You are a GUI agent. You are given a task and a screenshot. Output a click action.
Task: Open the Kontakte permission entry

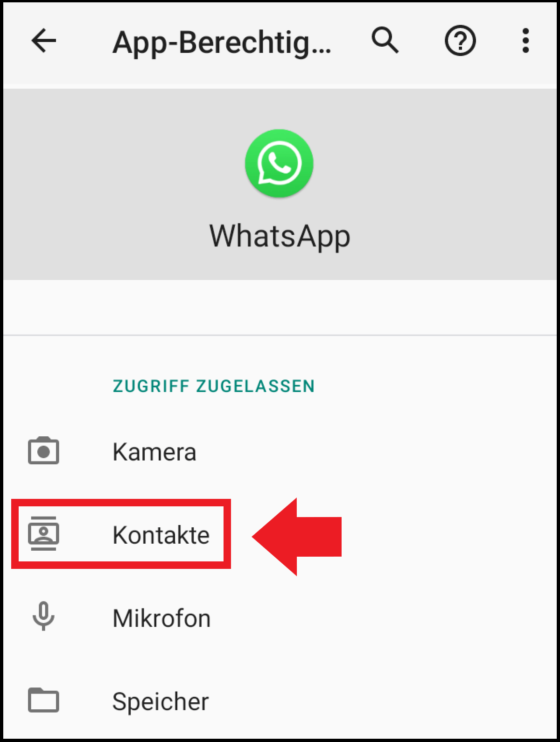[280, 535]
